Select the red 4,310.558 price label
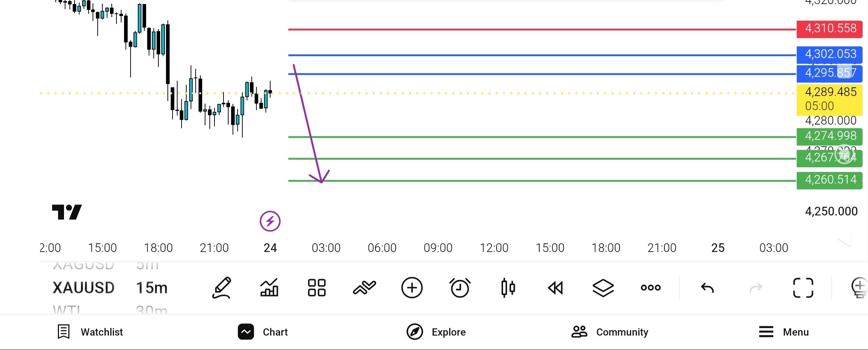This screenshot has height=350, width=868. click(x=830, y=29)
